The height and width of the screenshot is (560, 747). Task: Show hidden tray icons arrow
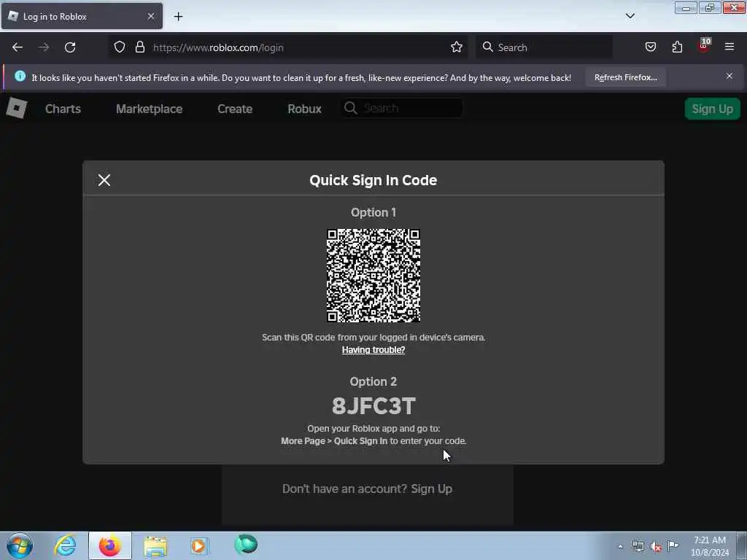click(620, 546)
